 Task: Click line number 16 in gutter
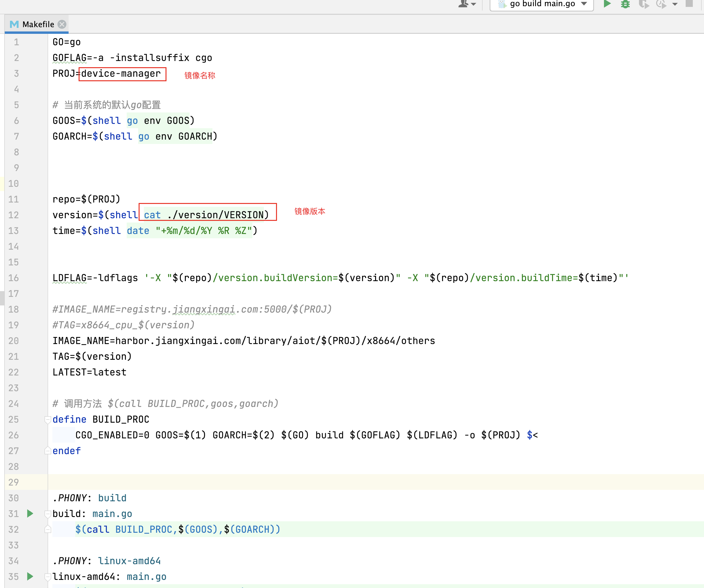tap(13, 278)
